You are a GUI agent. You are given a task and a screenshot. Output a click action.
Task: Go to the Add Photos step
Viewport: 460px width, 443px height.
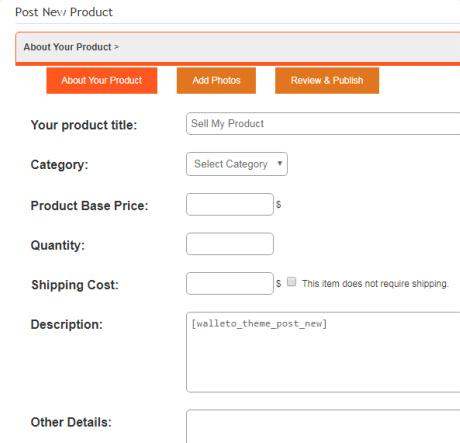point(216,81)
